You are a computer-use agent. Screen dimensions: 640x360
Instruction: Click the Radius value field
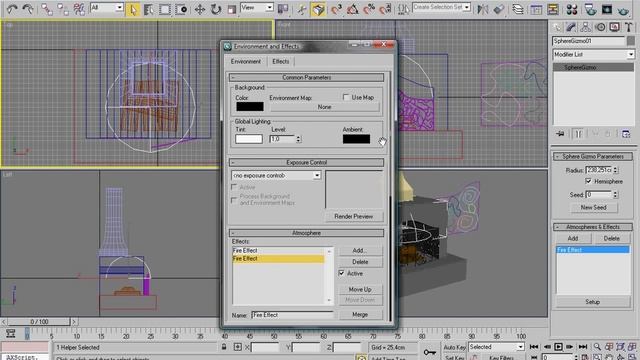pyautogui.click(x=599, y=170)
